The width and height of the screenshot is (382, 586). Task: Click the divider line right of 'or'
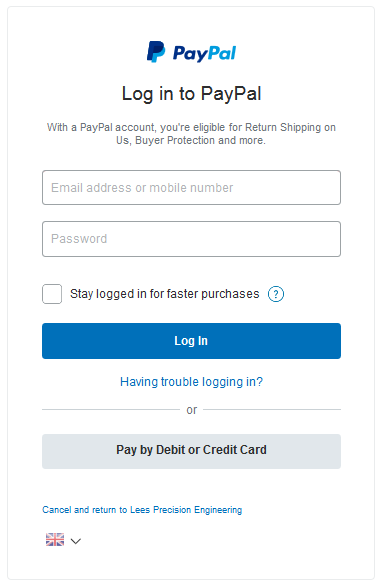click(272, 410)
